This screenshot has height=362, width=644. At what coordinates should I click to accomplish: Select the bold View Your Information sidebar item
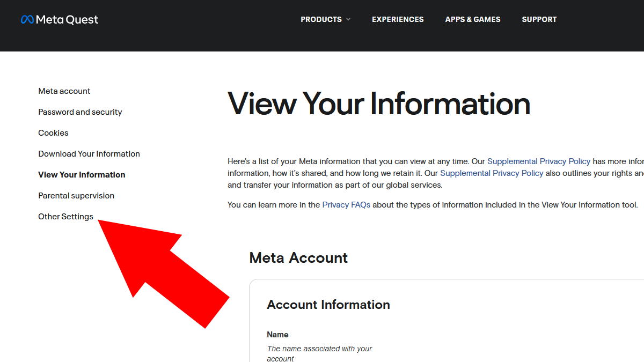pyautogui.click(x=82, y=175)
